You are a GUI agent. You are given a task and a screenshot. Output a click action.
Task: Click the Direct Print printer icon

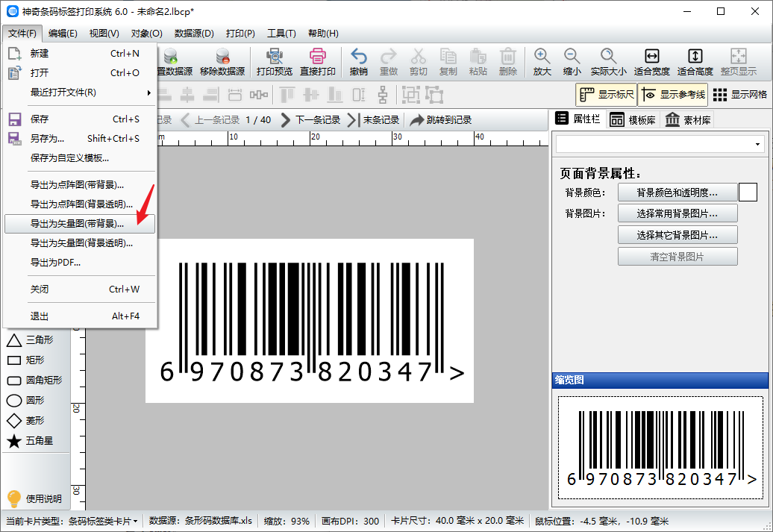tap(318, 62)
